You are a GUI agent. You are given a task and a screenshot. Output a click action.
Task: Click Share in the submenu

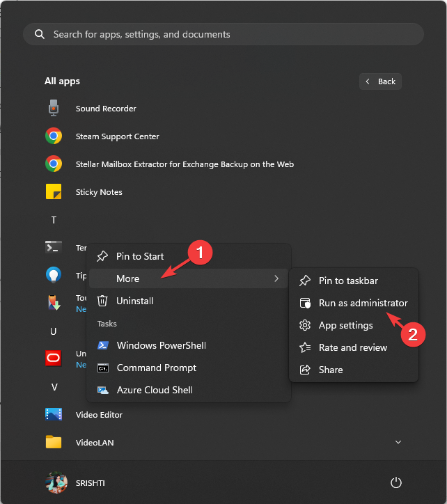(x=331, y=370)
